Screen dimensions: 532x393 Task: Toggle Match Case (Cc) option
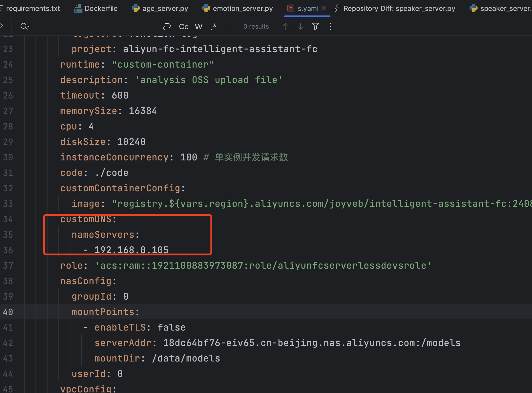(x=184, y=27)
